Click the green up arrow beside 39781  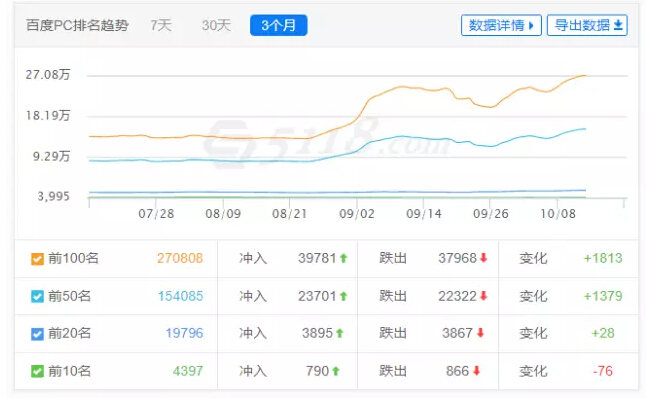[x=343, y=258]
